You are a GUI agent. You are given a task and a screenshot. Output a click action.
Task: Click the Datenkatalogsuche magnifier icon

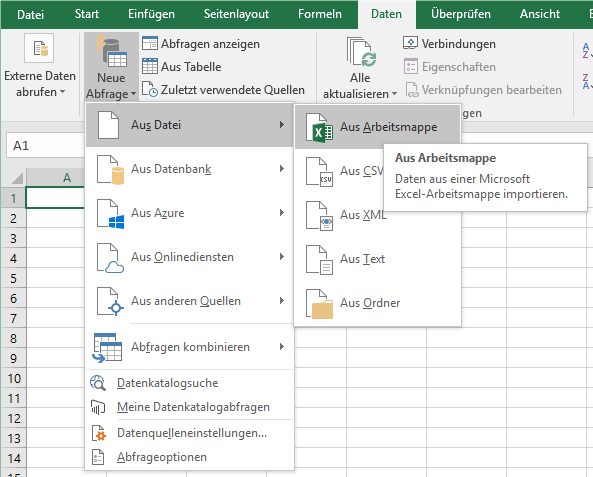(98, 382)
